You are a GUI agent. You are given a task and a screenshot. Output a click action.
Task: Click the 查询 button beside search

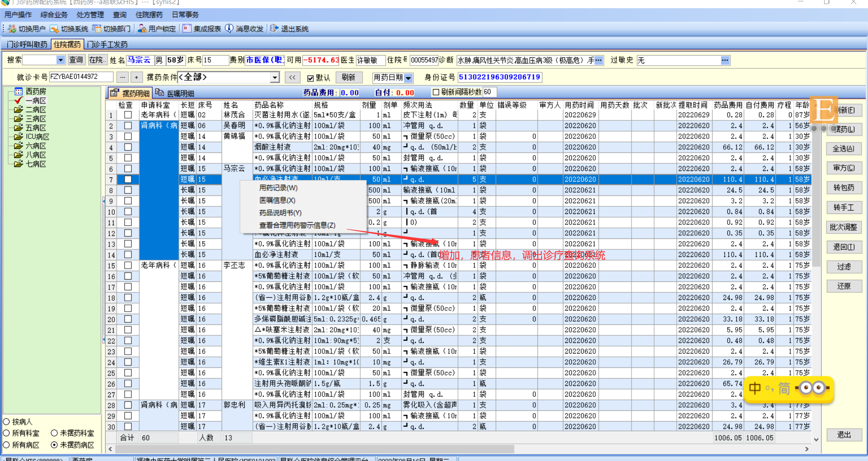coord(76,60)
